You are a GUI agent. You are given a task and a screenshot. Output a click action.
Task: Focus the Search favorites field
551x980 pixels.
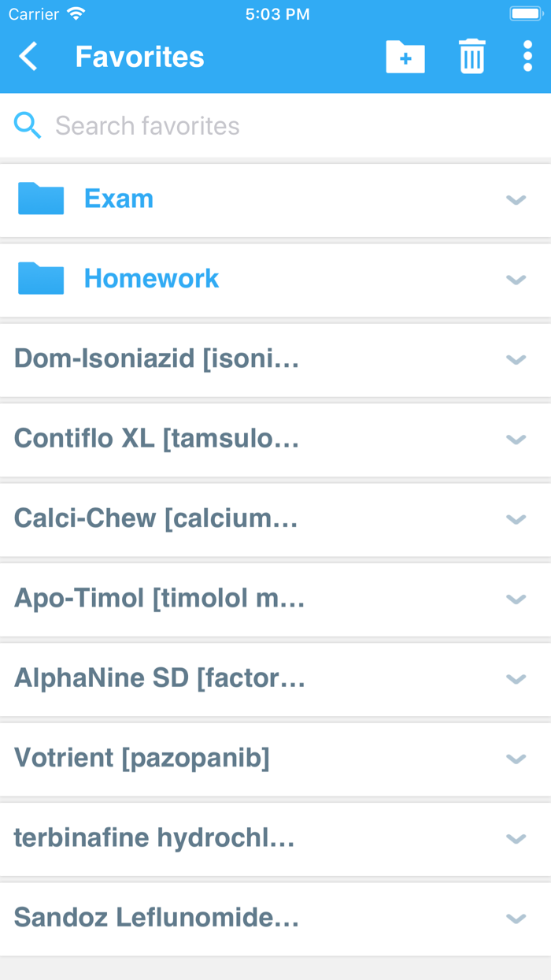coord(236,126)
